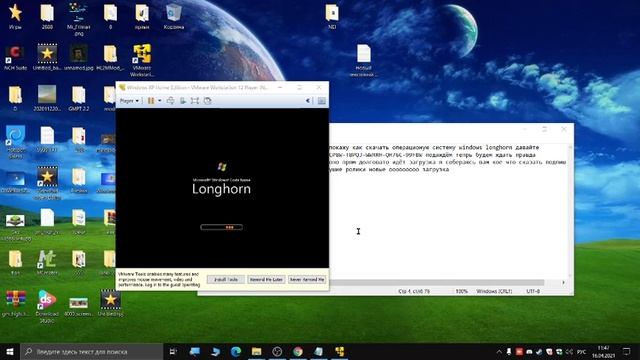The width and height of the screenshot is (640, 360).
Task: Click the UTF-8 encoding status entry
Action: 533,291
